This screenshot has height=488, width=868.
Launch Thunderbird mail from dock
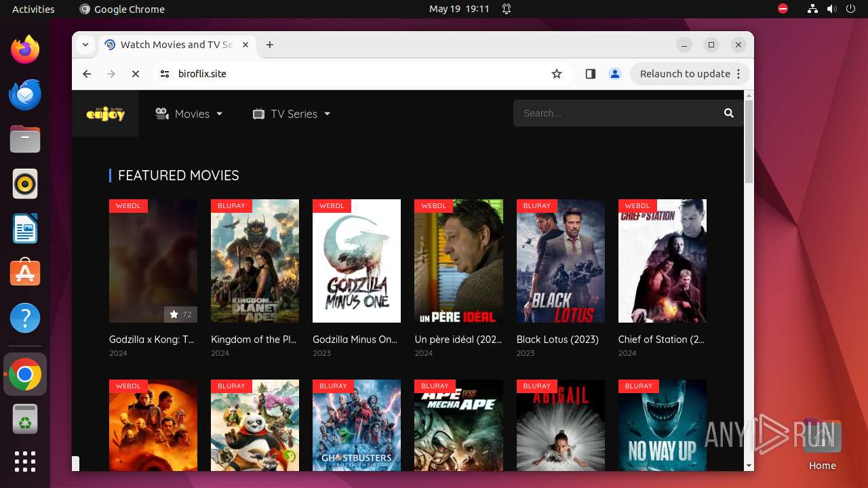(x=25, y=94)
